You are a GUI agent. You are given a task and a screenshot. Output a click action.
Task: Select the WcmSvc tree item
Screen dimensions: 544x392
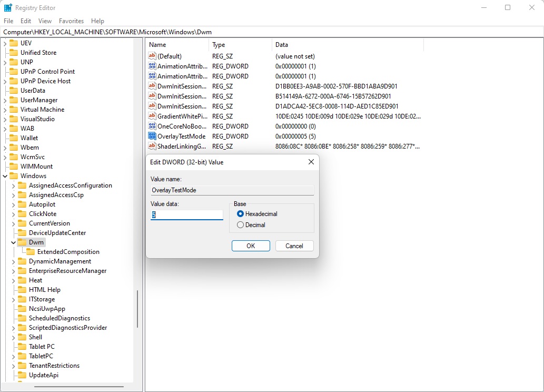(x=33, y=157)
